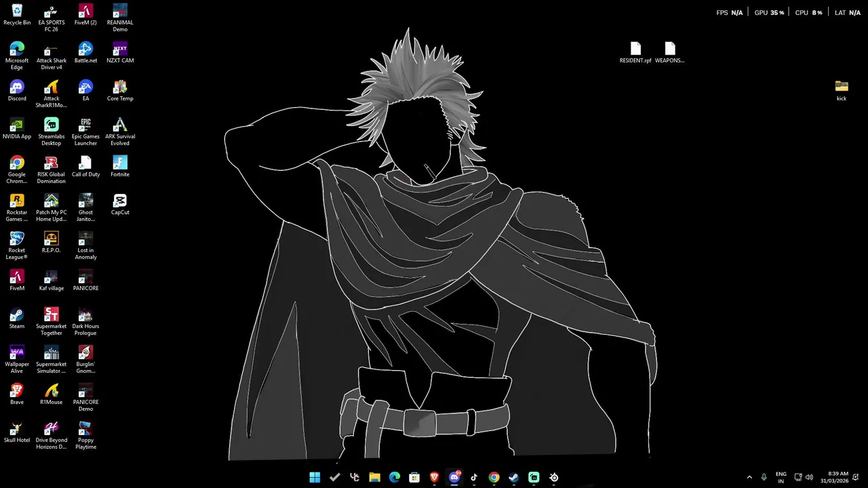
Task: Select the FiveM (2) desktop shortcut
Action: 85,15
